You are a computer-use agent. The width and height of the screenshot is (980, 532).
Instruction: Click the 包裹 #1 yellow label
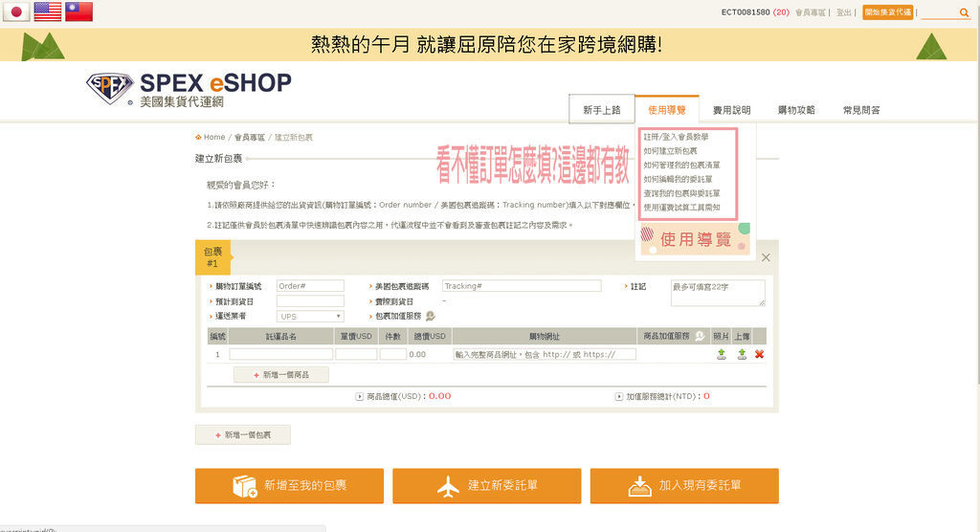coord(212,257)
